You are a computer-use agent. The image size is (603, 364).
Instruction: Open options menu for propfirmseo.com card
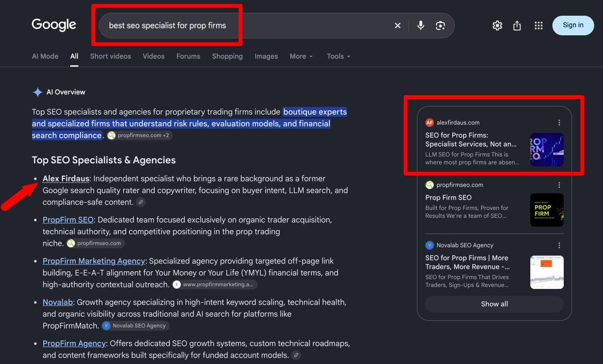pos(559,185)
